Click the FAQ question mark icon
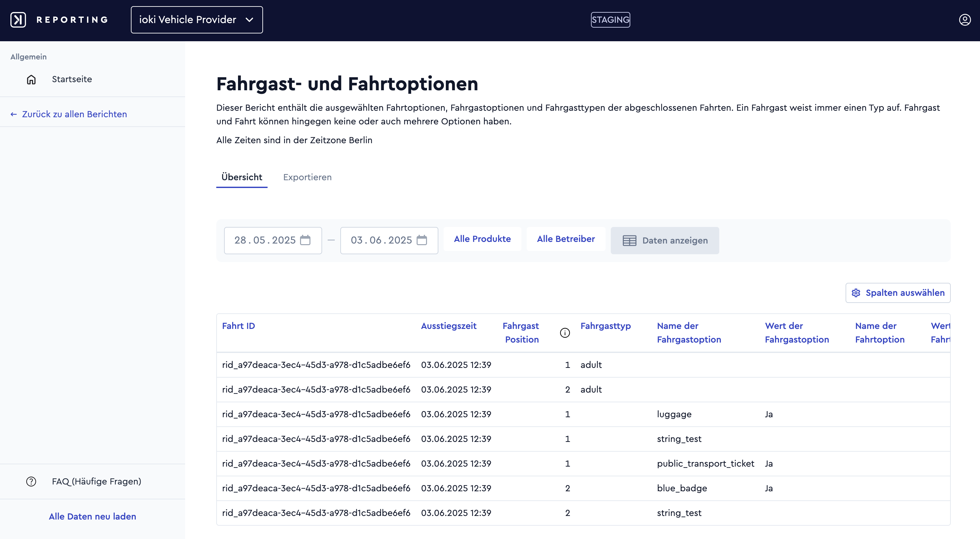Image resolution: width=980 pixels, height=539 pixels. [31, 482]
